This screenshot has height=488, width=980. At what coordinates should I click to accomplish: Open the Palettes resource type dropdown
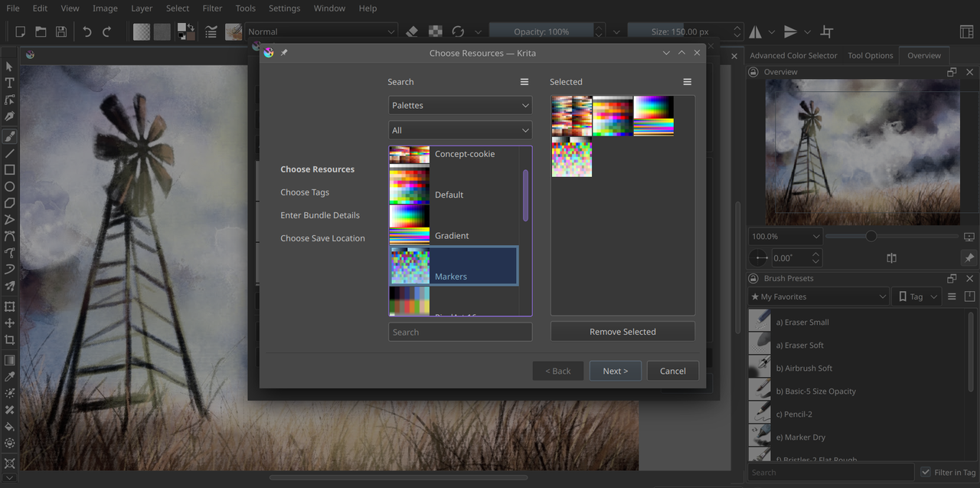click(460, 106)
